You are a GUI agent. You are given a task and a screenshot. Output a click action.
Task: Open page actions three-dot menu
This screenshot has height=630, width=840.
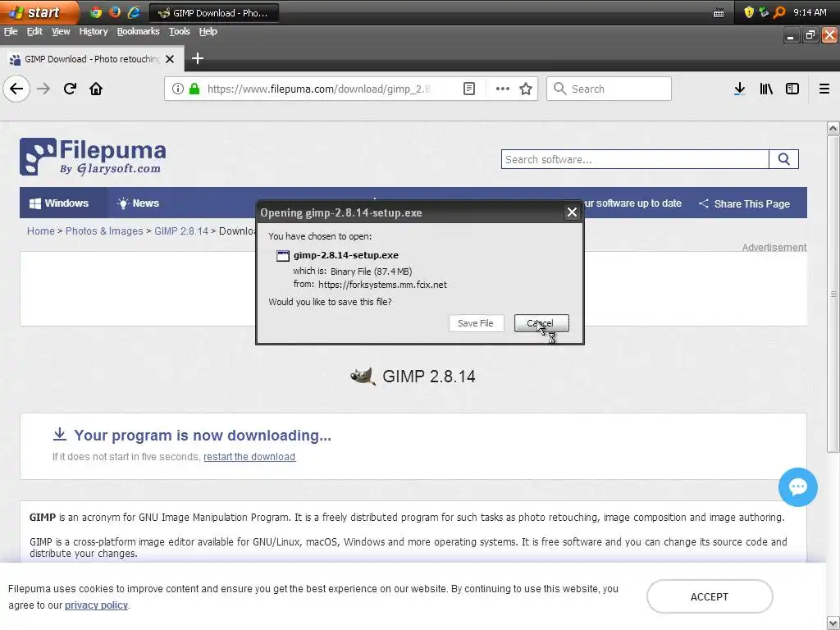503,89
